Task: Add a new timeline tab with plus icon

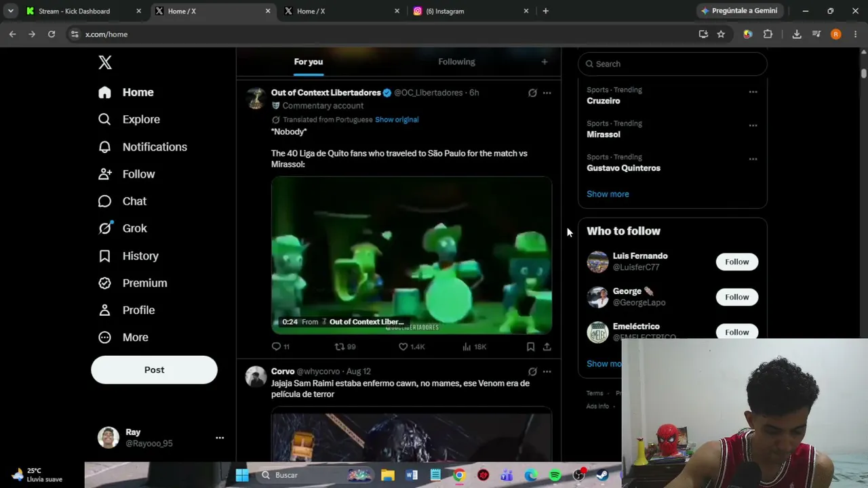Action: coord(544,62)
